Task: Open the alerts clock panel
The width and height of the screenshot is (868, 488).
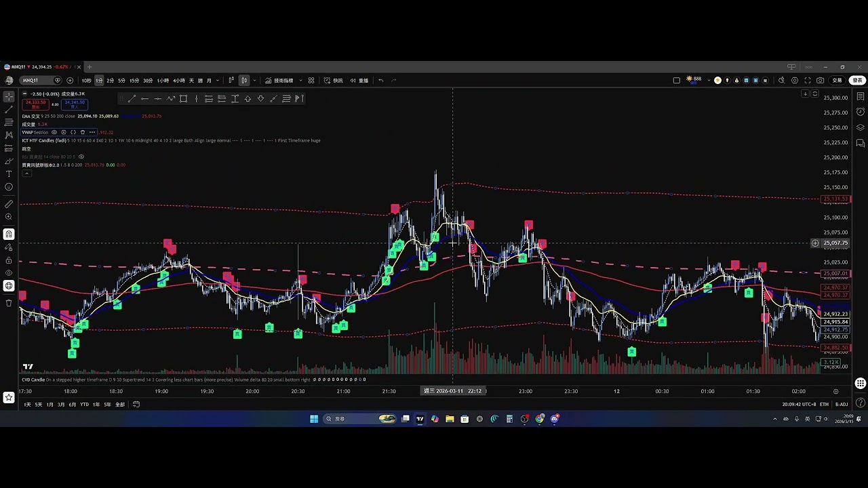Action: coord(861,112)
